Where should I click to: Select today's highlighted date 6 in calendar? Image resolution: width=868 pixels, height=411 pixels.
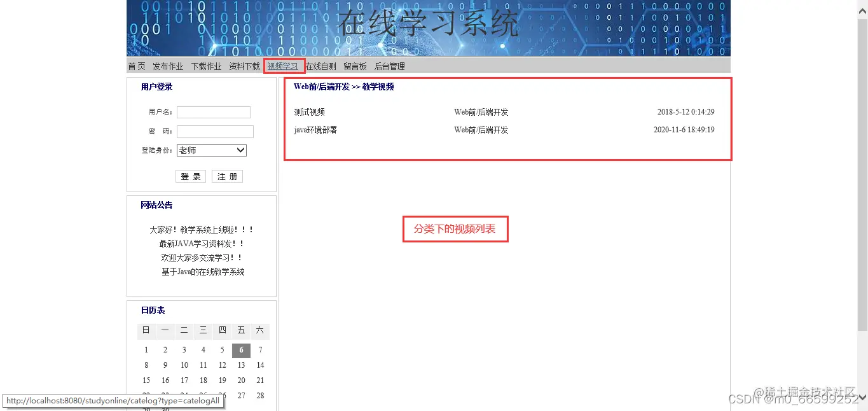(x=241, y=350)
